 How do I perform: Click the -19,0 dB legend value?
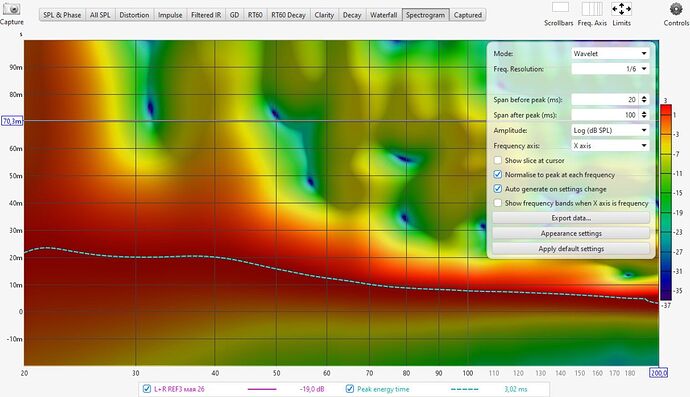(312, 389)
